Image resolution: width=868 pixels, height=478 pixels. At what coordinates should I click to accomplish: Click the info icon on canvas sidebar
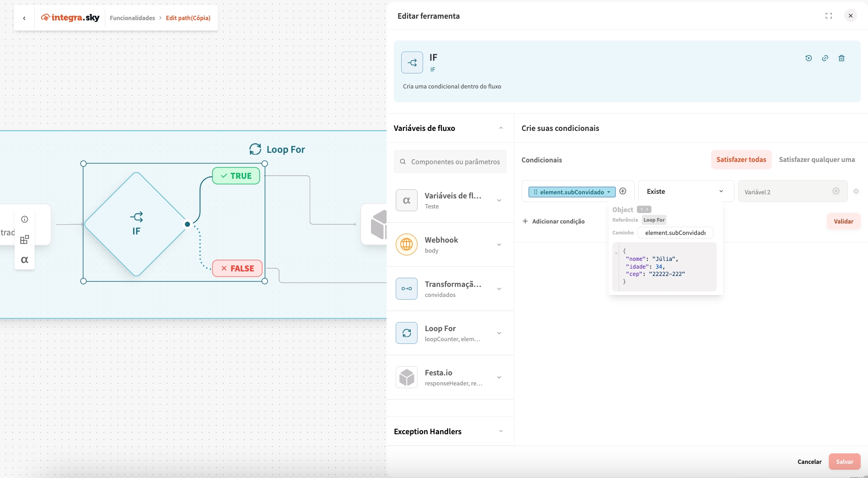25,219
